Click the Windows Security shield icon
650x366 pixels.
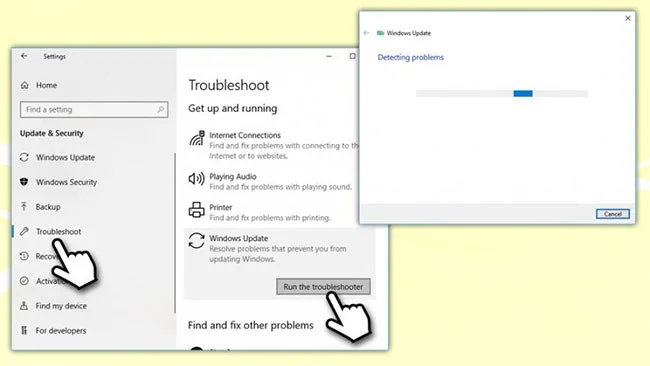pyautogui.click(x=24, y=182)
